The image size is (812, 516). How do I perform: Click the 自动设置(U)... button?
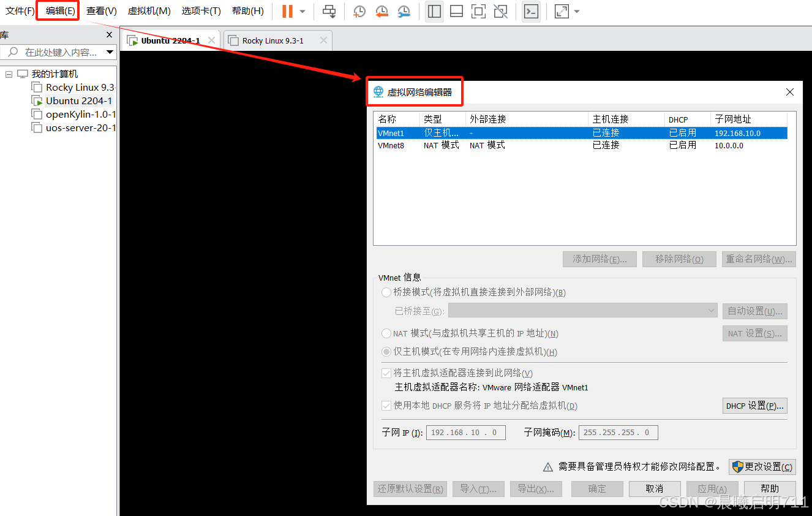click(754, 311)
